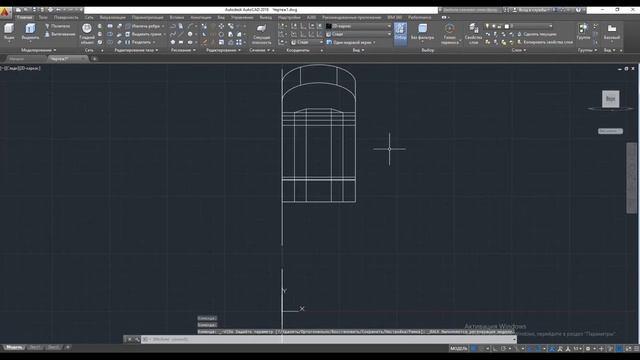Click the black color swatch in Вид panel
Screen dimensions: 640x360
tap(329, 26)
